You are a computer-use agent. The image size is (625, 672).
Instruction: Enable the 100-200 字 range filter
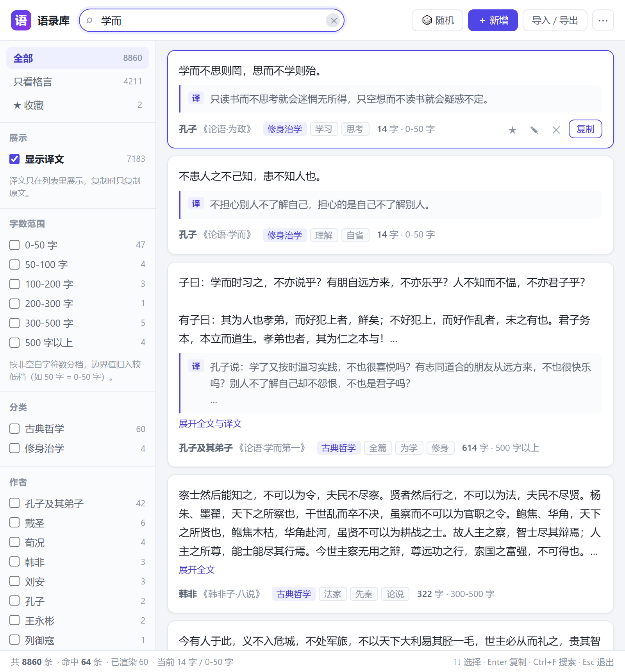[x=14, y=284]
